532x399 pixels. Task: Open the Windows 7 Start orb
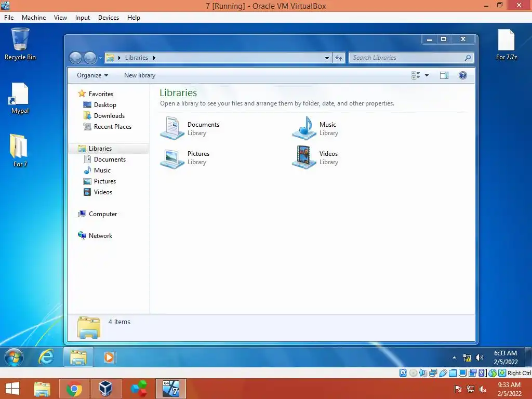pos(14,357)
